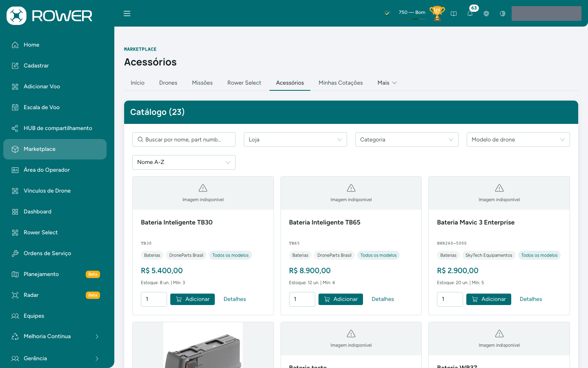Image resolution: width=588 pixels, height=368 pixels.
Task: Open the Loja filter dropdown
Action: pos(295,139)
